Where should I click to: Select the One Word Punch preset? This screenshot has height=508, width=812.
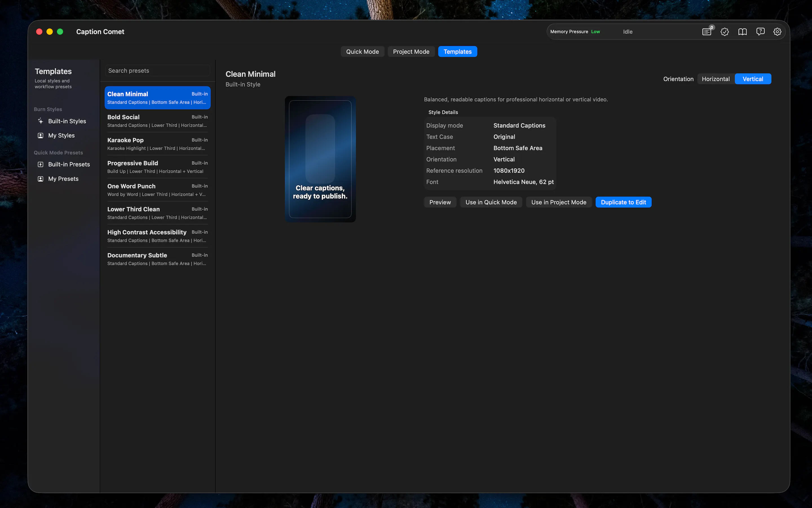[x=157, y=190]
